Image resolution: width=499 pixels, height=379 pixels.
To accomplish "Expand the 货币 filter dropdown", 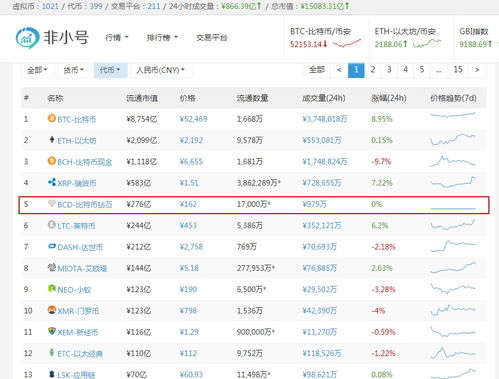I will pyautogui.click(x=74, y=70).
